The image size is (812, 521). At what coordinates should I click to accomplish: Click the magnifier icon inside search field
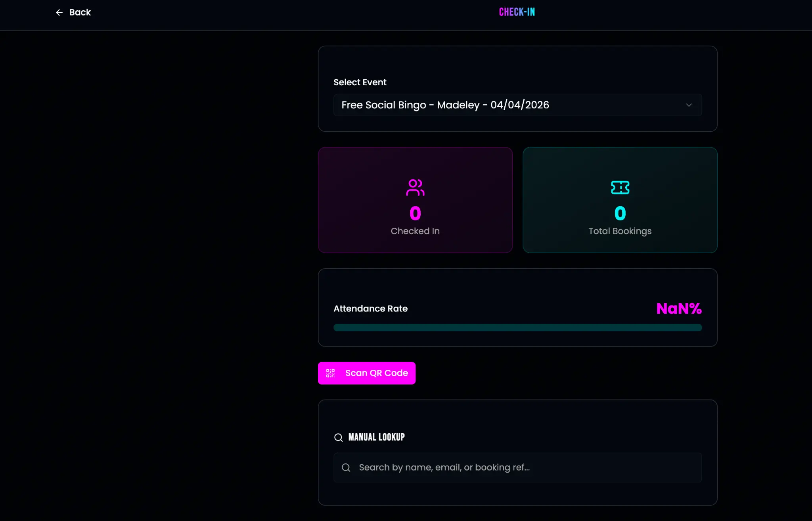(x=346, y=467)
